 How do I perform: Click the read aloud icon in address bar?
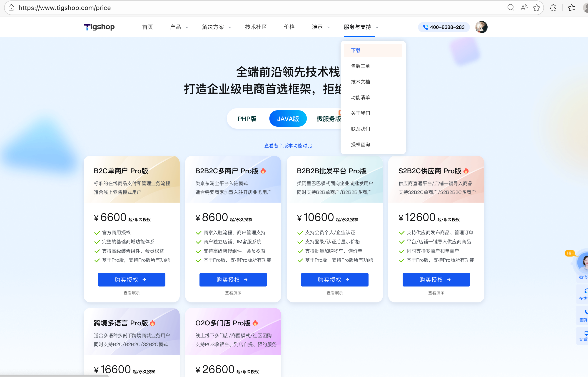click(x=524, y=8)
